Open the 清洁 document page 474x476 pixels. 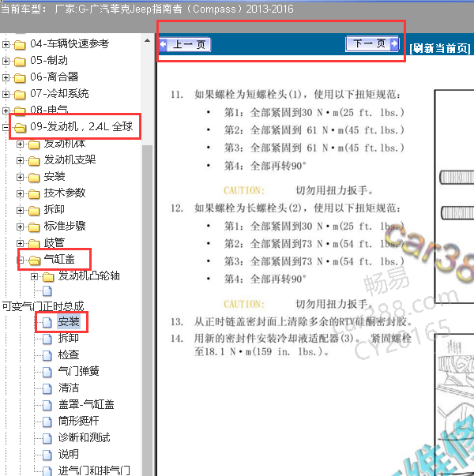coord(69,388)
